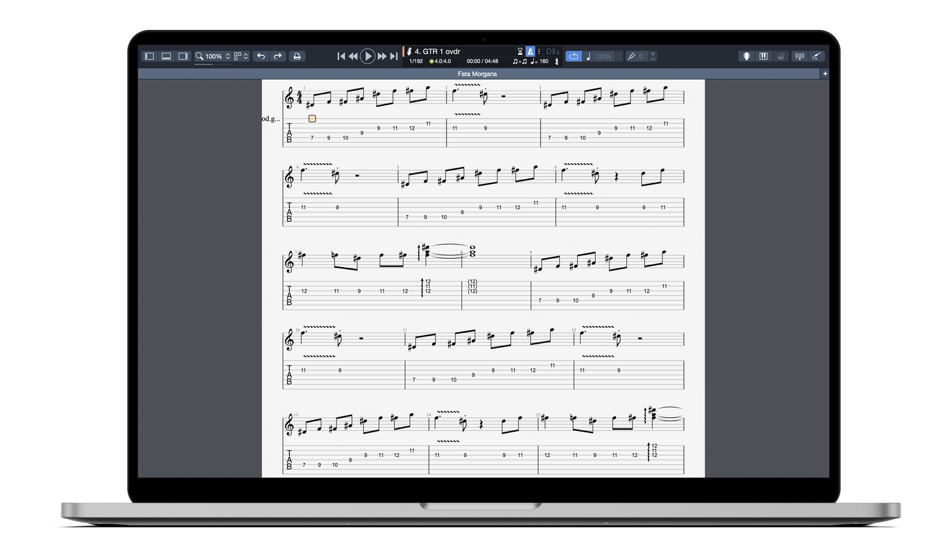Screen dimensions: 942x560
Task: Select the 'od.g...' track label beside the tab staff
Action: (x=271, y=119)
